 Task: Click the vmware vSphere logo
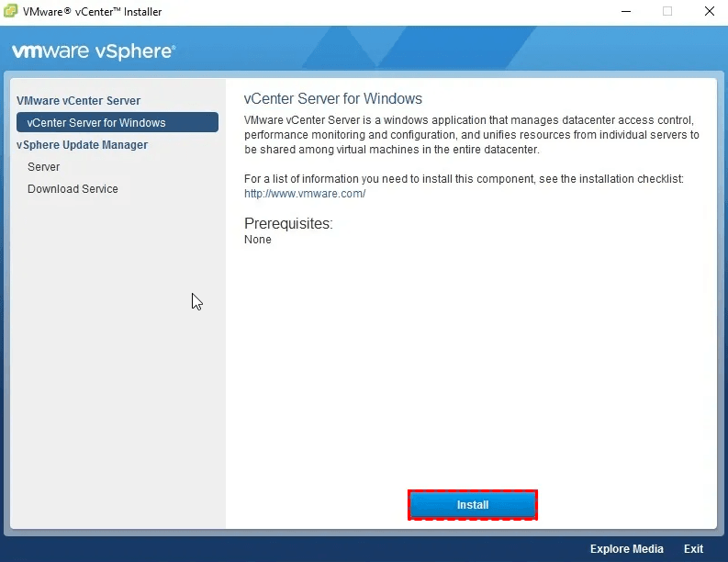click(x=94, y=51)
